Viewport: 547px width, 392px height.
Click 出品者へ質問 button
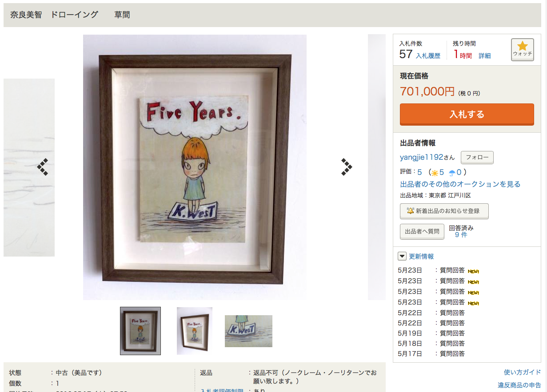[x=422, y=232]
